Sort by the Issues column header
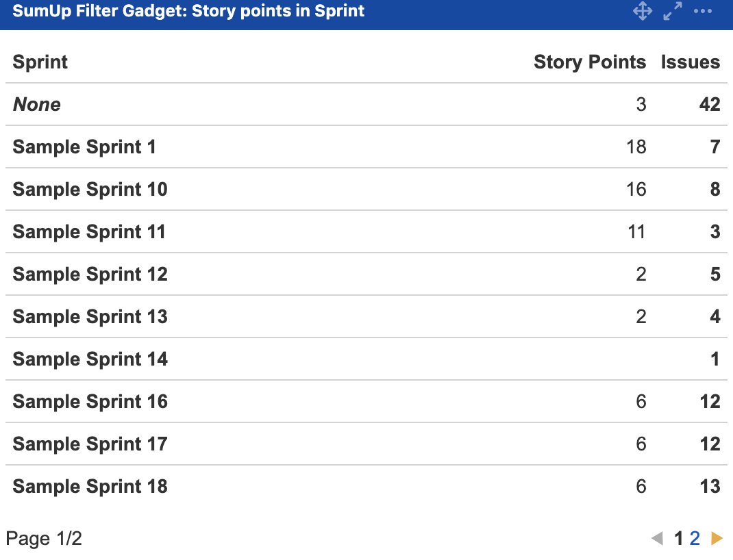733x560 pixels. pos(690,62)
